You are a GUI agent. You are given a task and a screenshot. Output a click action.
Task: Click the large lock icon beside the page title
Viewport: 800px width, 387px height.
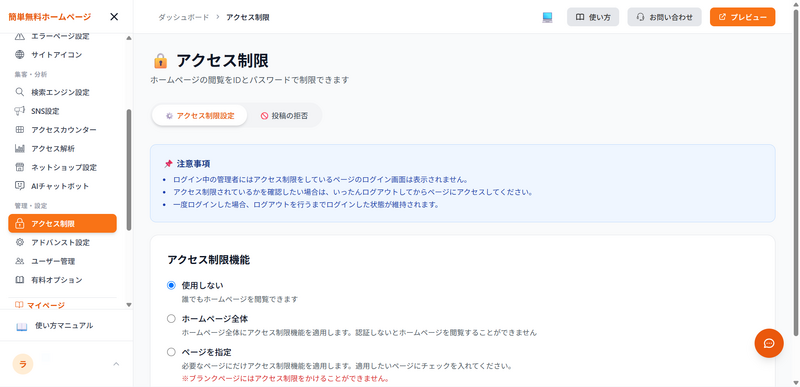pyautogui.click(x=160, y=61)
